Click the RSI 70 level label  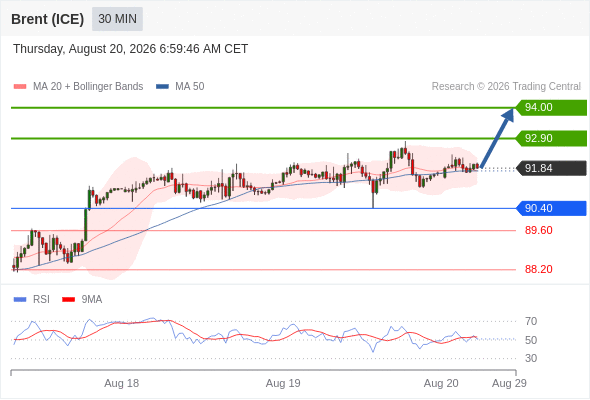(x=531, y=321)
